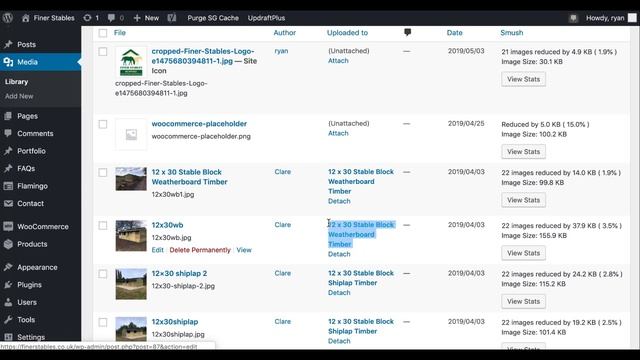Screen dimensions: 640x360
Task: Check the 12x30shiplap row checkbox
Action: click(103, 322)
